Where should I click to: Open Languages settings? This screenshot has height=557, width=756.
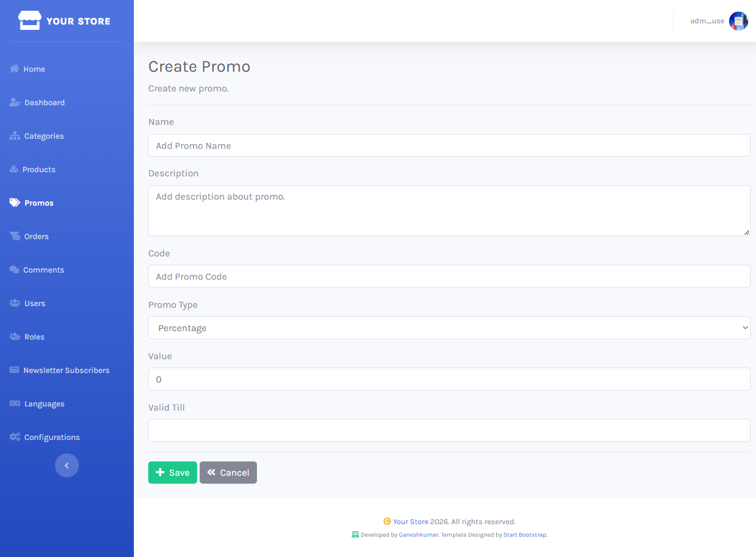[x=44, y=404]
